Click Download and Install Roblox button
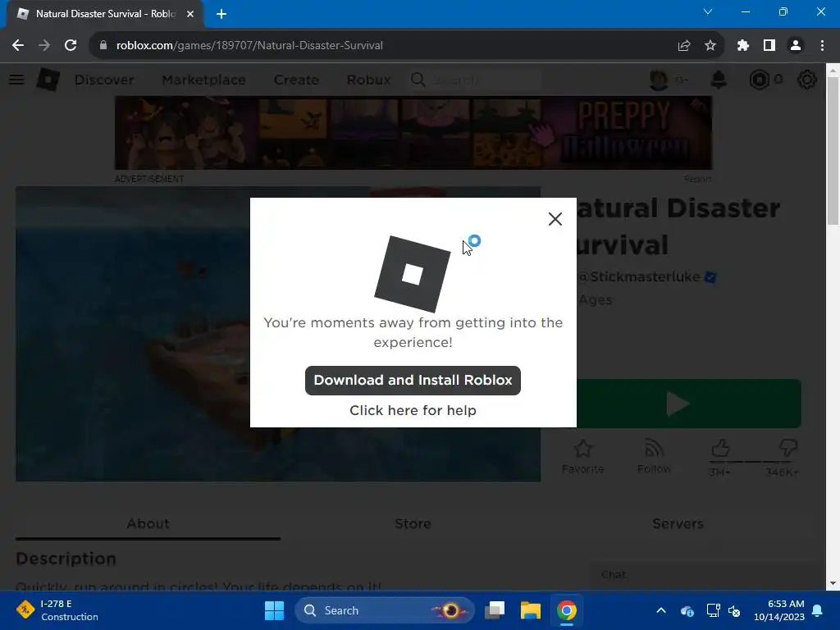This screenshot has height=630, width=840. click(x=413, y=381)
